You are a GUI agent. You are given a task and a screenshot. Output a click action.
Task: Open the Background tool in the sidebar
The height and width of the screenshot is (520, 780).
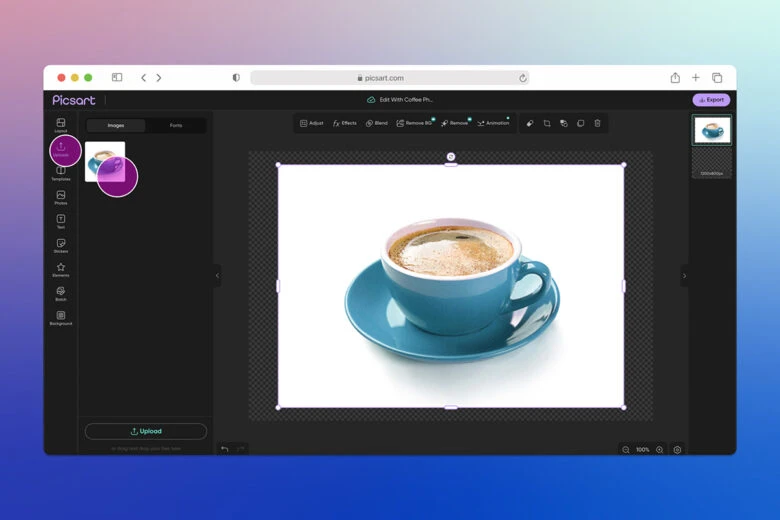click(61, 316)
